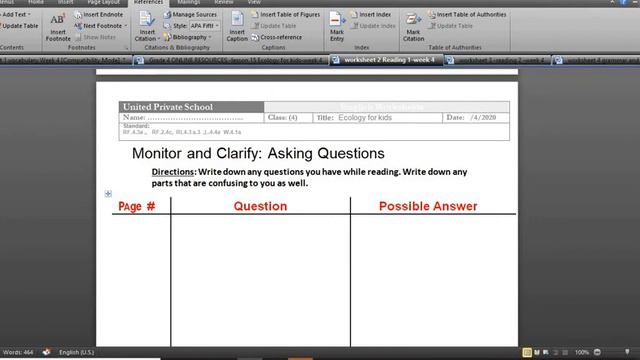This screenshot has width=640, height=360.
Task: Click the heading Monitor and Clarify: Asking Questions
Action: pos(258,153)
